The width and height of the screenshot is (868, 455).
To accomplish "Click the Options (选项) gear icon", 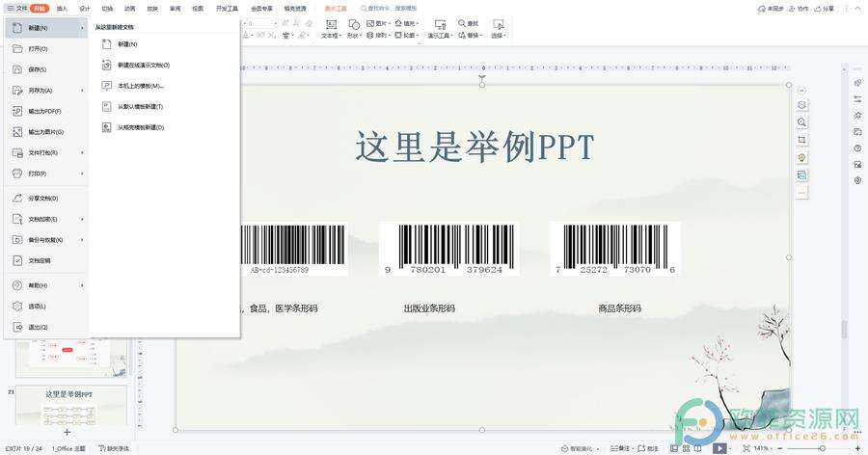I will click(x=17, y=307).
